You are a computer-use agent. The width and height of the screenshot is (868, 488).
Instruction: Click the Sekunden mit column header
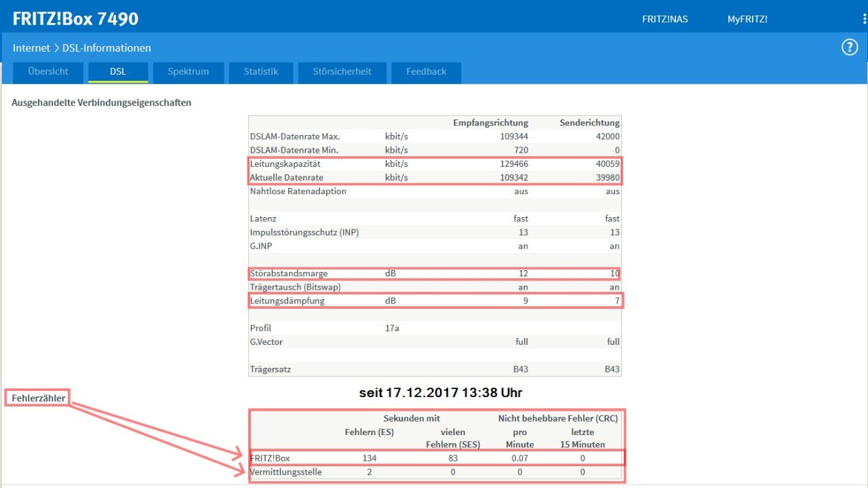tap(412, 419)
